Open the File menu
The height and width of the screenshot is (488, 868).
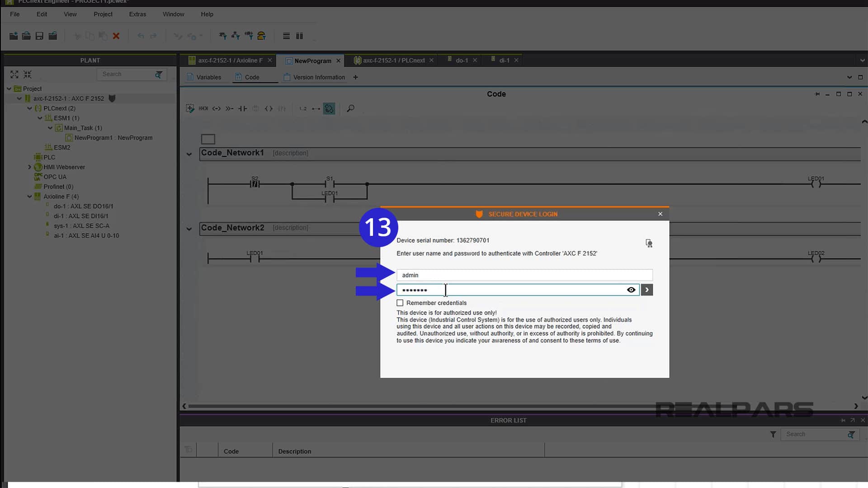click(15, 14)
